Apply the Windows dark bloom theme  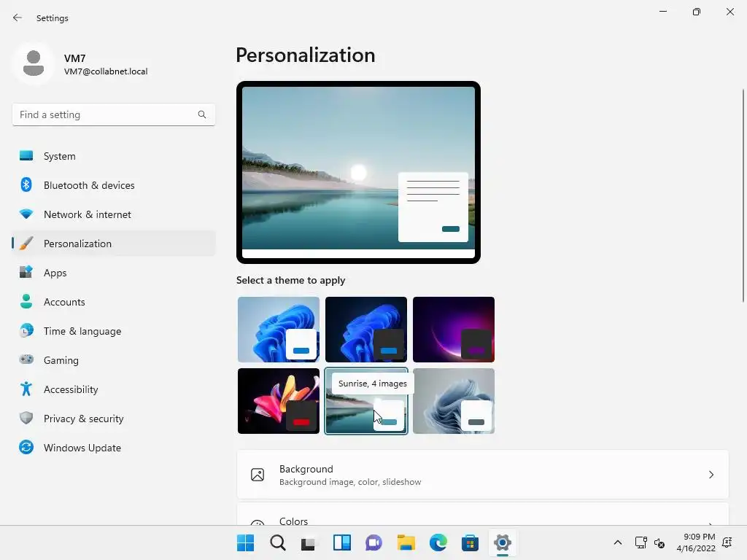(x=366, y=330)
